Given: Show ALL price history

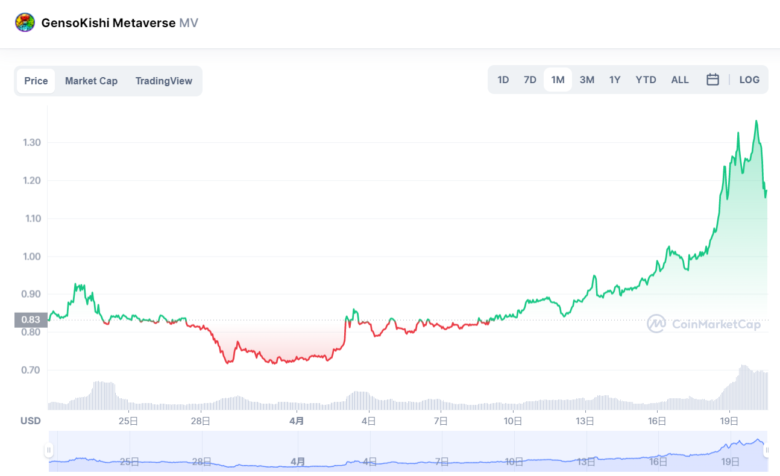Looking at the screenshot, I should pyautogui.click(x=680, y=80).
